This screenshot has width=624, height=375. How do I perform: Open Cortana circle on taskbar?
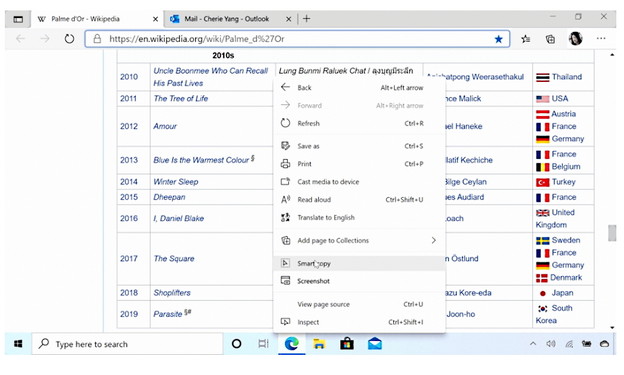(236, 344)
